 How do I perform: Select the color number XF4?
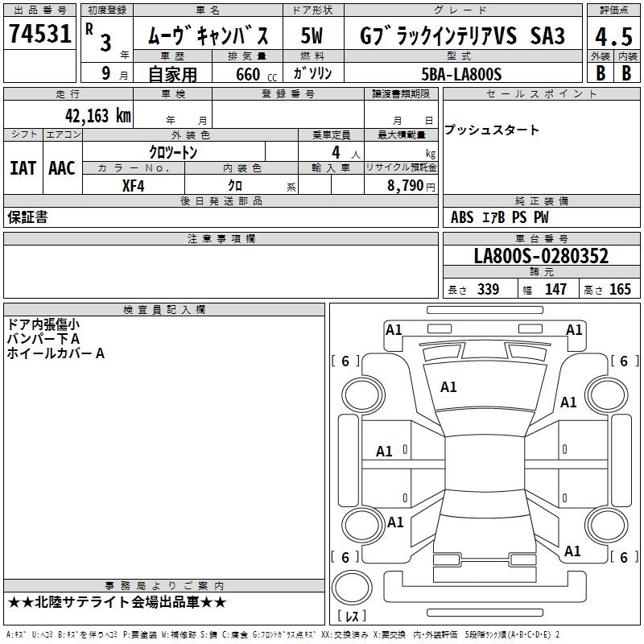pyautogui.click(x=133, y=186)
